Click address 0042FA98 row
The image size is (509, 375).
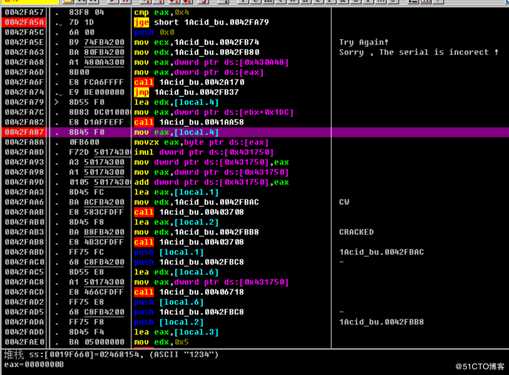coord(24,172)
